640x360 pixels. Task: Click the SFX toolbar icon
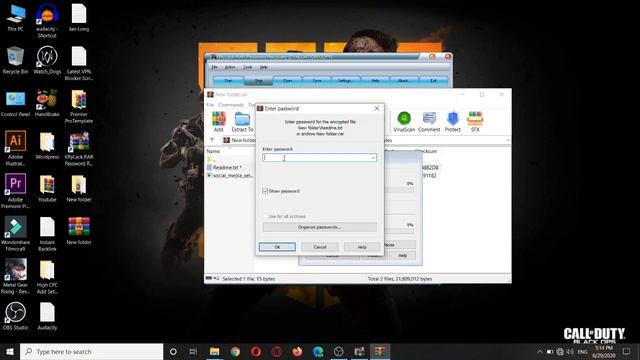tap(475, 122)
